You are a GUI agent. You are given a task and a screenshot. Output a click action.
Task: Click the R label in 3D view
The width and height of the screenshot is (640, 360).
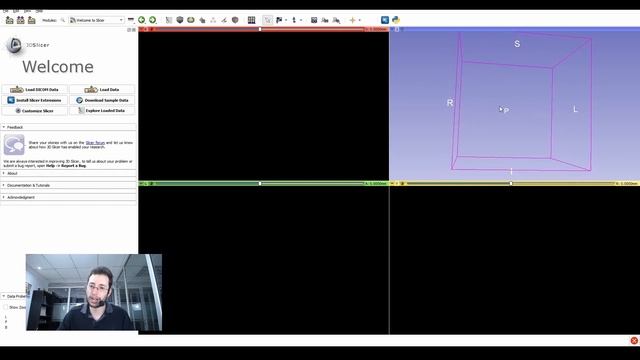tap(450, 103)
